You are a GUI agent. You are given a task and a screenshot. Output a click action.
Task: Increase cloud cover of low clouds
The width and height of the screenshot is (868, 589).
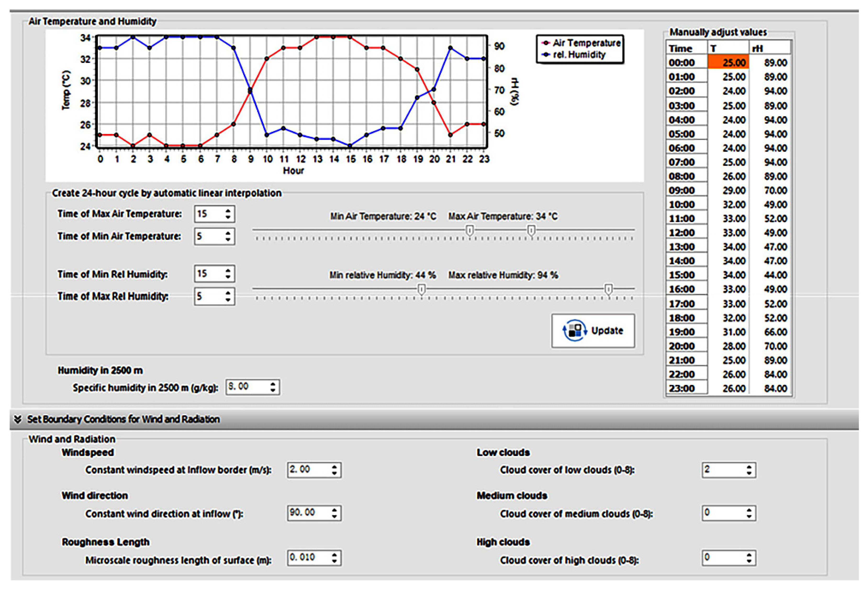pos(749,467)
